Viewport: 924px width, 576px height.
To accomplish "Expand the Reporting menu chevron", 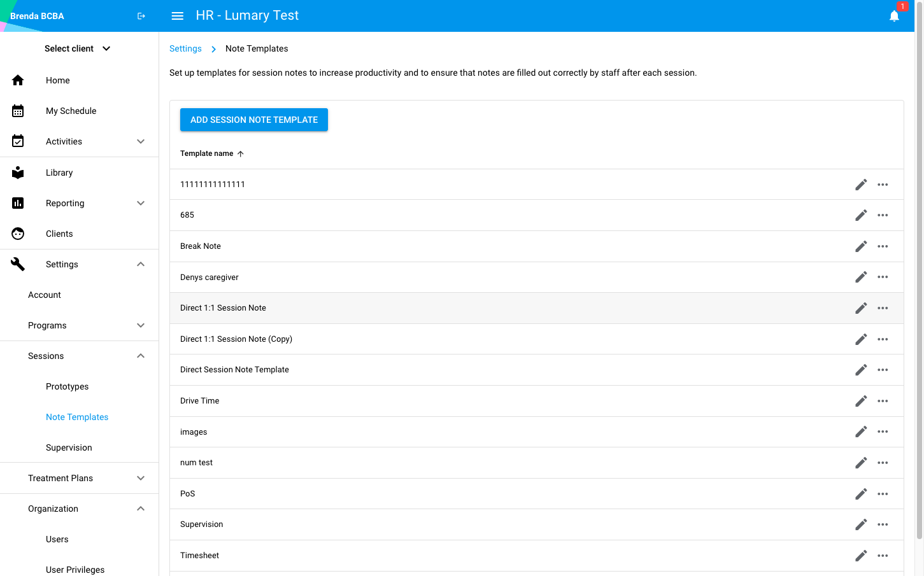I will [141, 203].
